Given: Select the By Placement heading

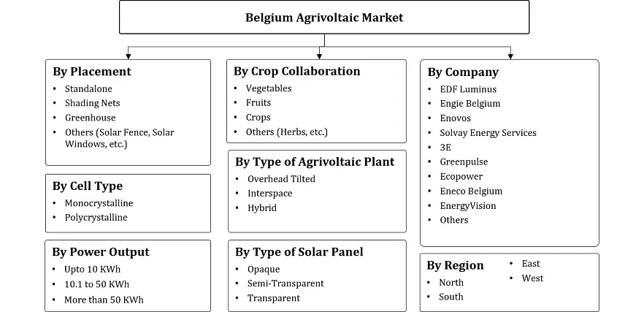Looking at the screenshot, I should coord(92,72).
